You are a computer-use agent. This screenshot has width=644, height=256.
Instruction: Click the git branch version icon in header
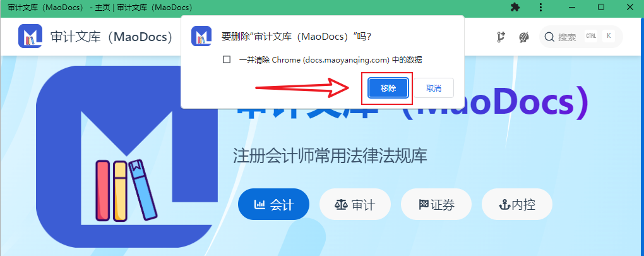pyautogui.click(x=501, y=37)
